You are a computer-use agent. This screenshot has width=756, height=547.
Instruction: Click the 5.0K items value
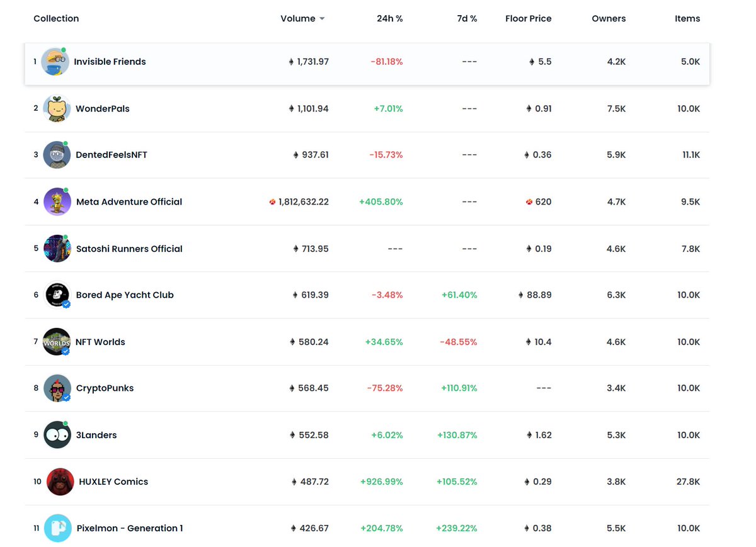tap(690, 62)
